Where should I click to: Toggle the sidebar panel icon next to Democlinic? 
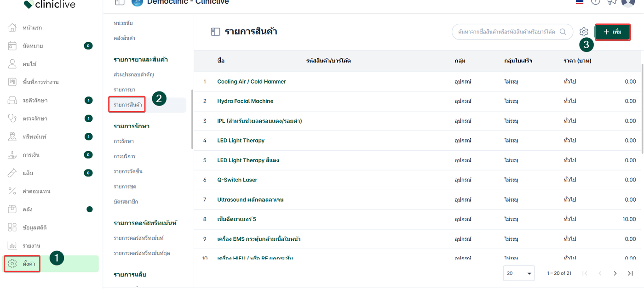pos(120,2)
